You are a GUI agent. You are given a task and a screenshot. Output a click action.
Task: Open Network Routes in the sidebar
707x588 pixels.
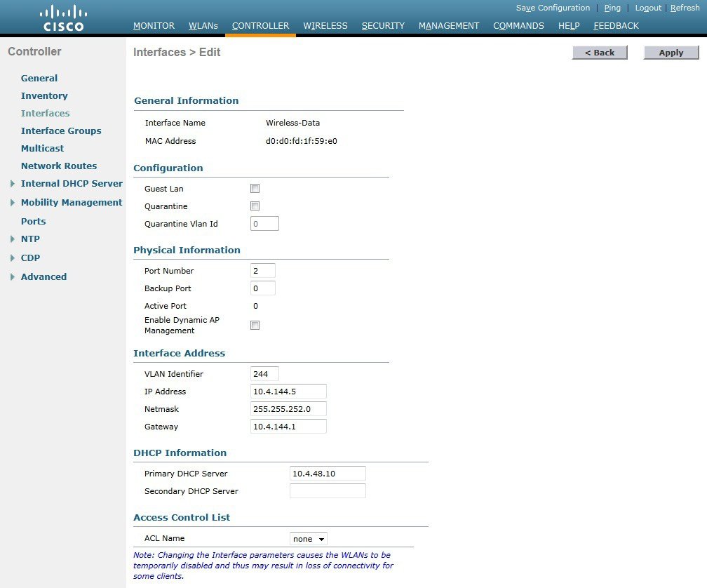coord(59,166)
